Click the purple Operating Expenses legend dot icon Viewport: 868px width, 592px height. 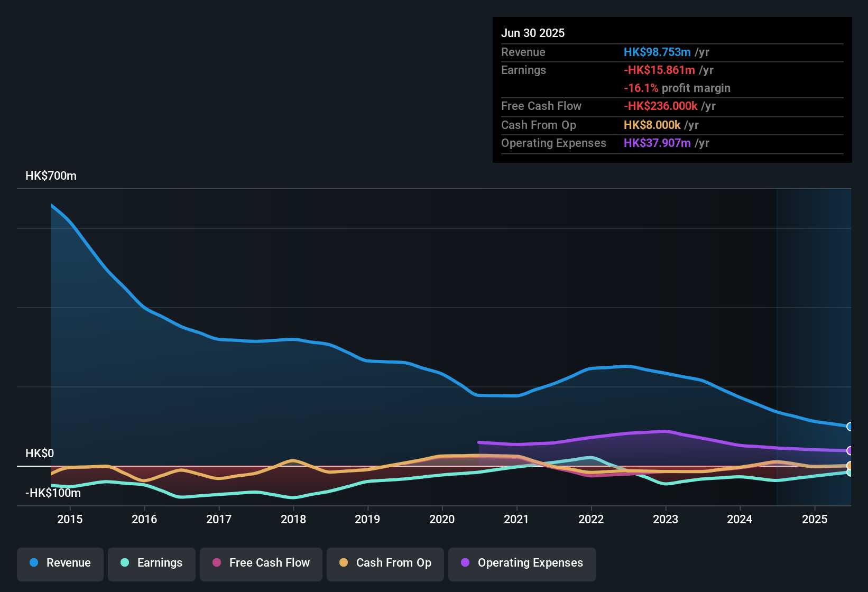[x=466, y=563]
